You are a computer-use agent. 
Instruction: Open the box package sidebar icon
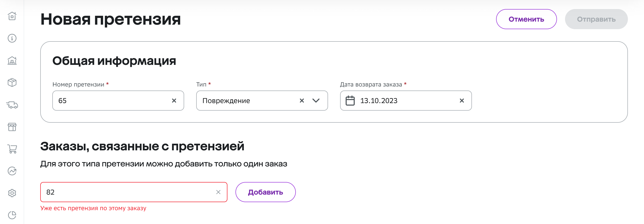coord(12,82)
